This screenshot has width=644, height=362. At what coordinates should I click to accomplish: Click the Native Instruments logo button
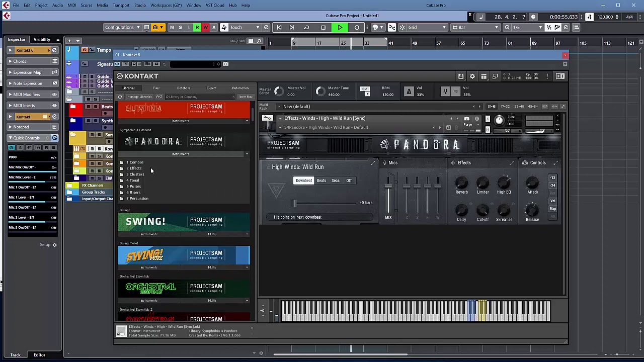[x=560, y=76]
